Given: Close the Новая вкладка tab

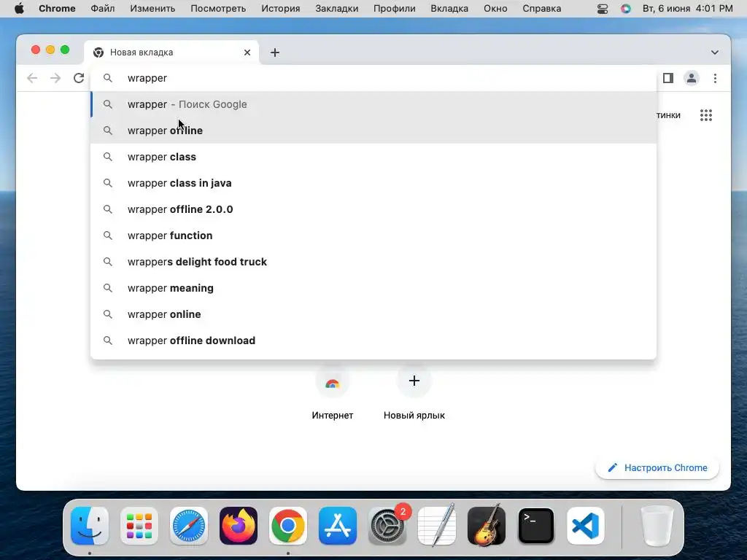Looking at the screenshot, I should pos(247,52).
